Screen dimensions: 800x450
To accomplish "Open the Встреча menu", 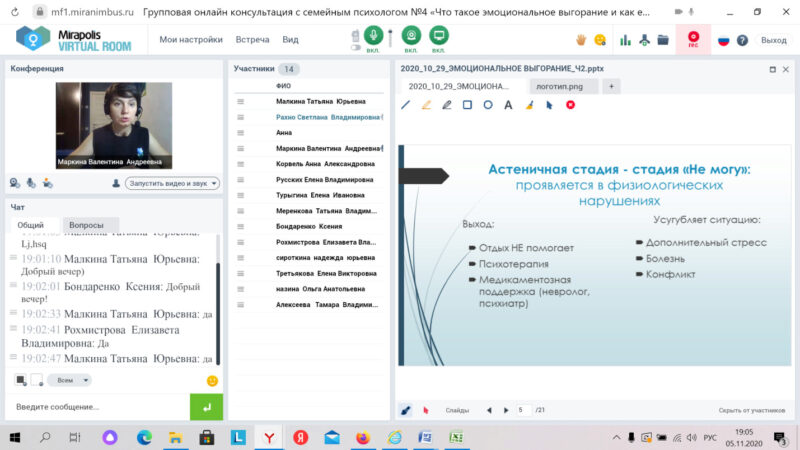I will [252, 39].
